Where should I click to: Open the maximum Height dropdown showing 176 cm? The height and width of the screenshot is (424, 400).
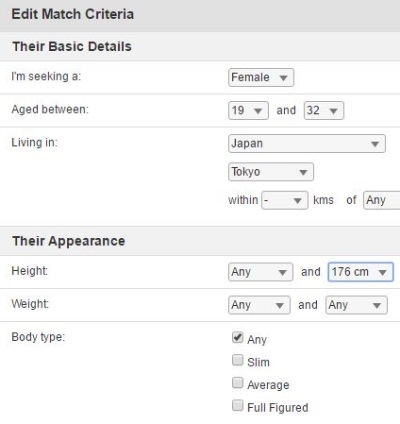(x=361, y=272)
